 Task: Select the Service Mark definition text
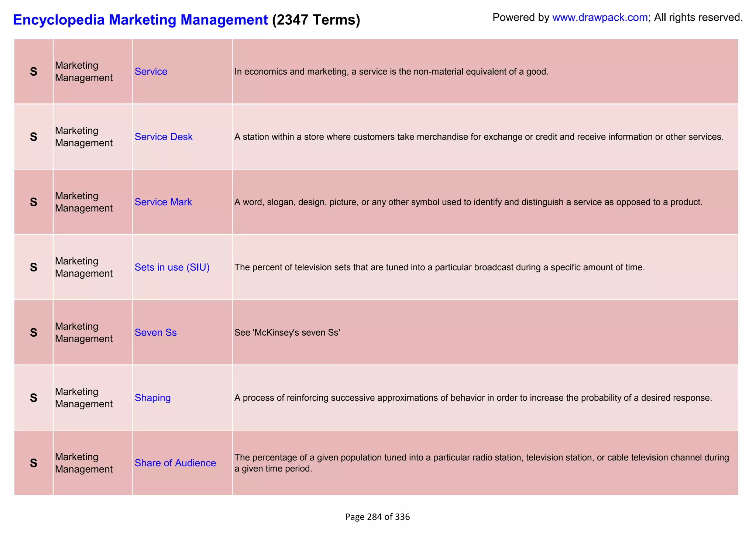[x=468, y=202]
